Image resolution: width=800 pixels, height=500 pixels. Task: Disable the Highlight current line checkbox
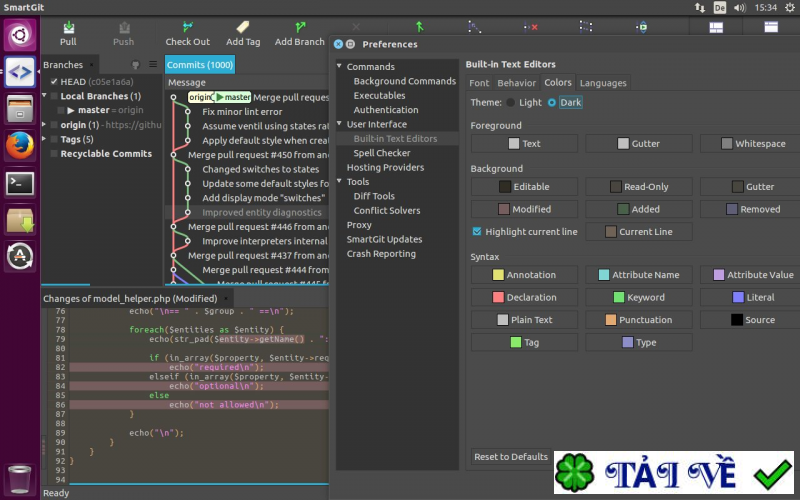(x=477, y=232)
